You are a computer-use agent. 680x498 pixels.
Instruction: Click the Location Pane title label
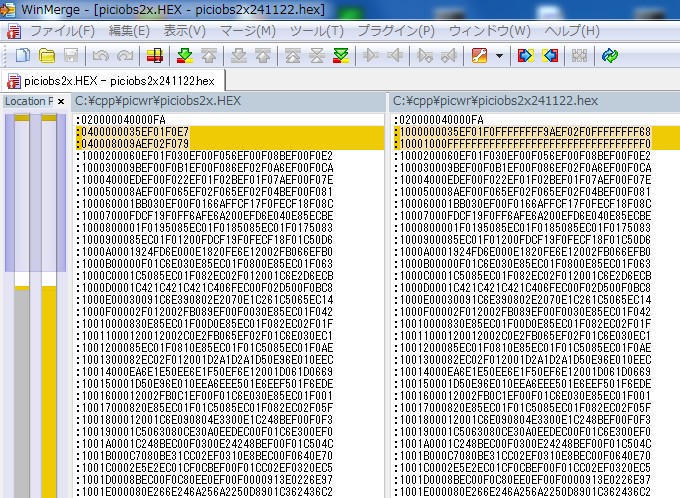click(x=29, y=101)
